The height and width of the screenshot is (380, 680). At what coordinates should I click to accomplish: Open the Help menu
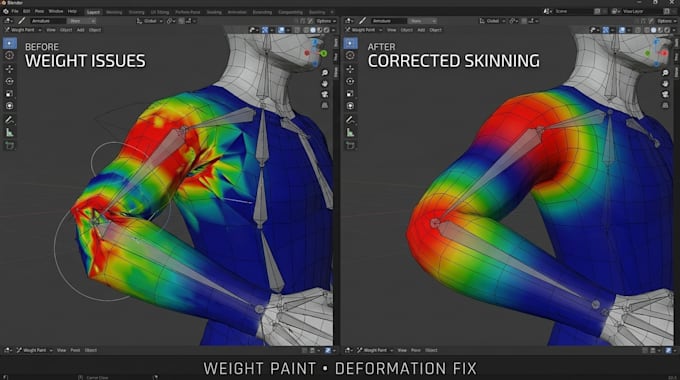tap(72, 11)
